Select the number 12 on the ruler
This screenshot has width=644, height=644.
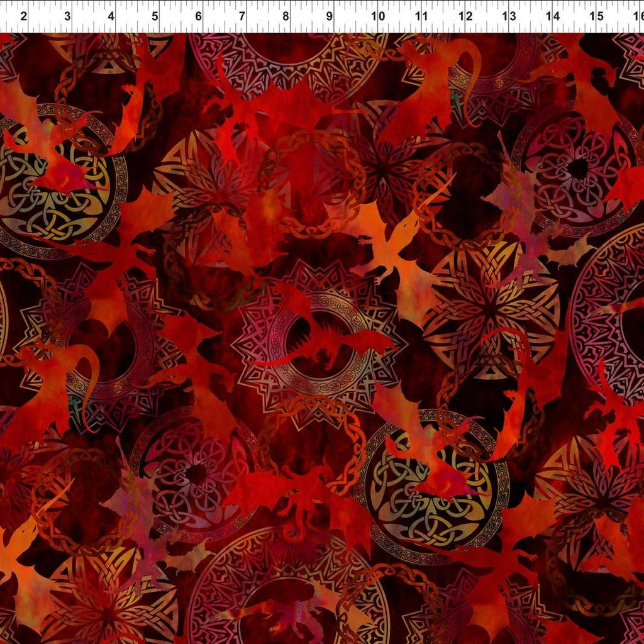tap(465, 16)
